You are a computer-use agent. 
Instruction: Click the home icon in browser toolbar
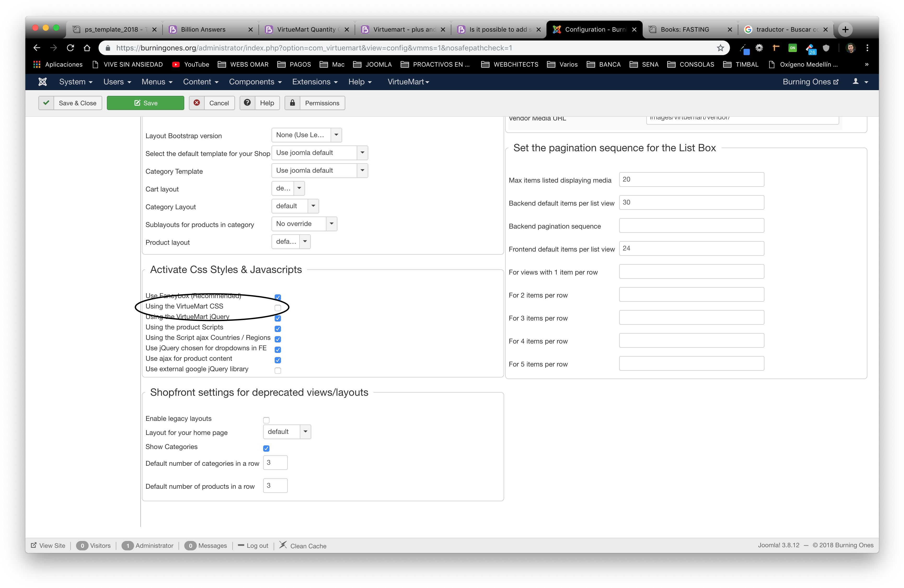coord(87,48)
